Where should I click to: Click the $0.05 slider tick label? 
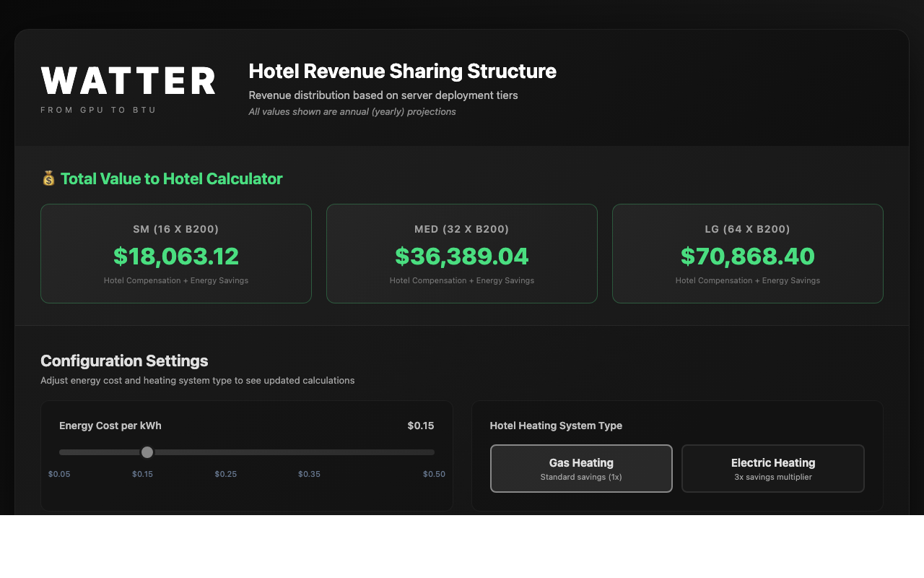(59, 474)
